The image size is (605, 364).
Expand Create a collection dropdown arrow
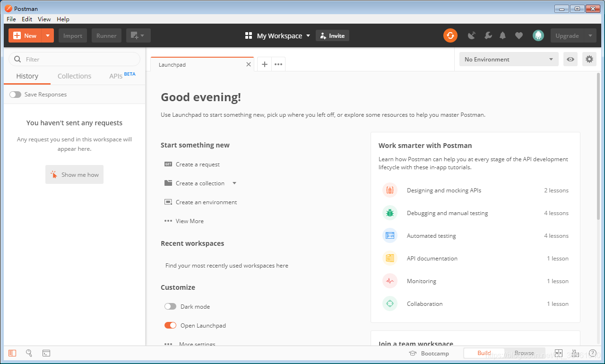click(234, 183)
